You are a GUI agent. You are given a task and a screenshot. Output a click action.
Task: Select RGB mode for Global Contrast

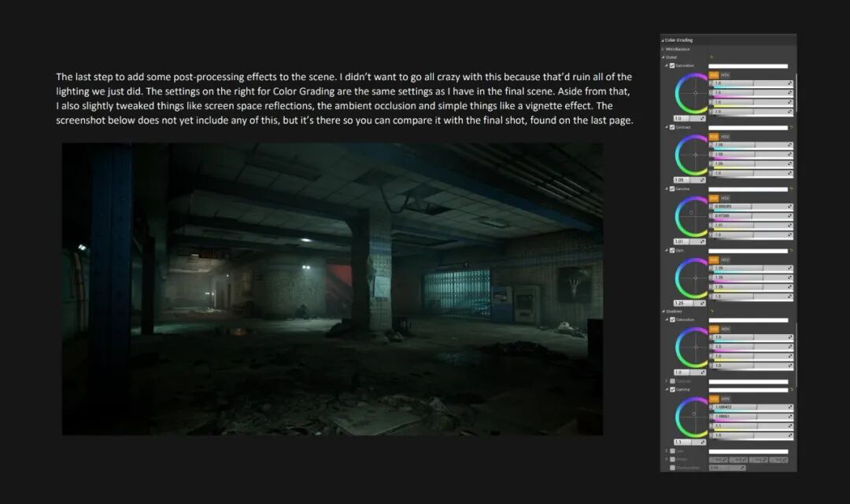(x=713, y=137)
